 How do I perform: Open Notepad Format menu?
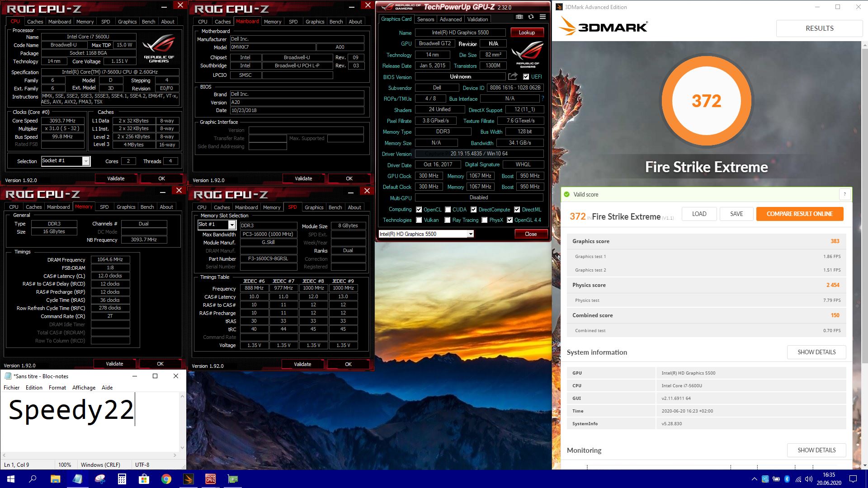coord(57,388)
